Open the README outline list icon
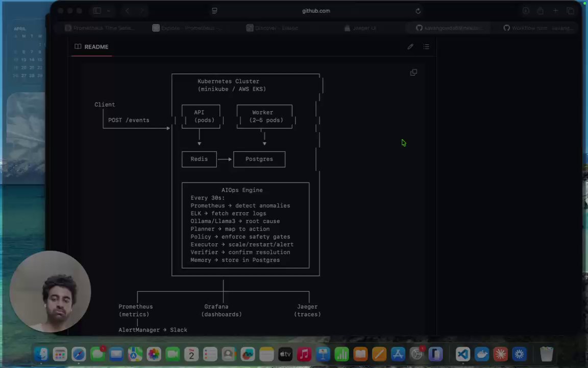 coord(426,47)
